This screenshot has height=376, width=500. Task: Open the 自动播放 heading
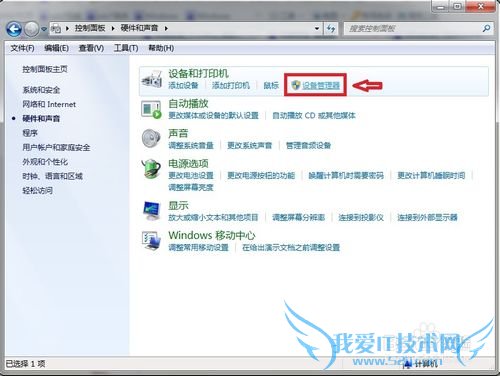pyautogui.click(x=188, y=104)
